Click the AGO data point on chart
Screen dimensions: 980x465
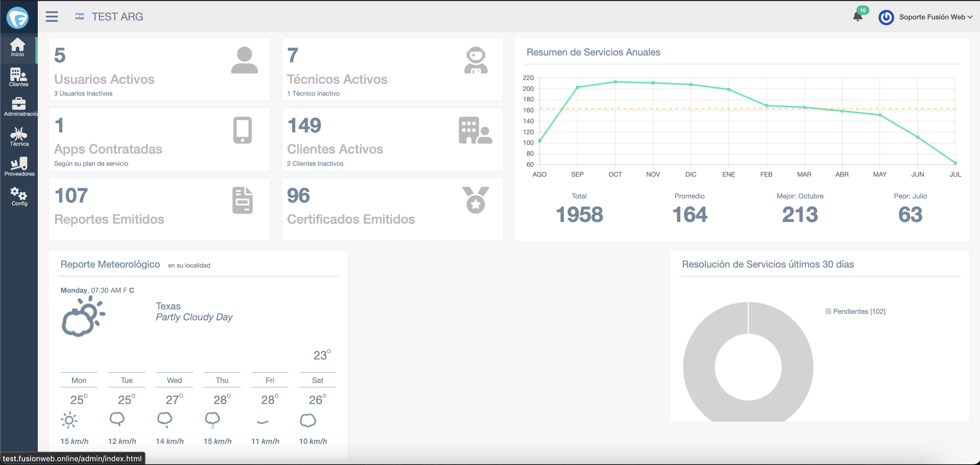(539, 141)
